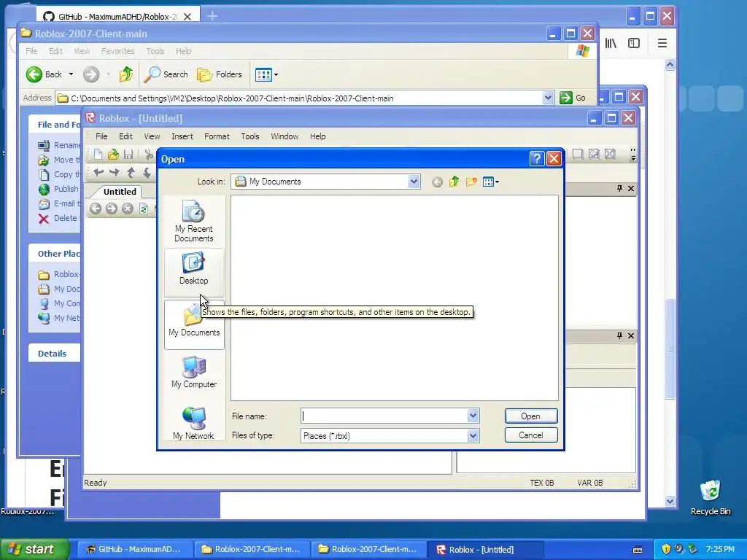The width and height of the screenshot is (747, 560).
Task: Toggle the Firefox sidebar icon
Action: pyautogui.click(x=634, y=43)
